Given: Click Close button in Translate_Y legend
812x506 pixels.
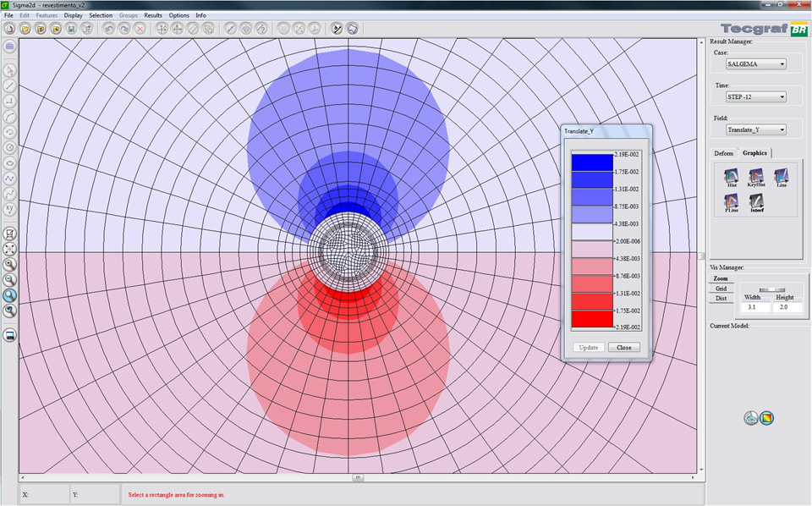Looking at the screenshot, I should (624, 348).
